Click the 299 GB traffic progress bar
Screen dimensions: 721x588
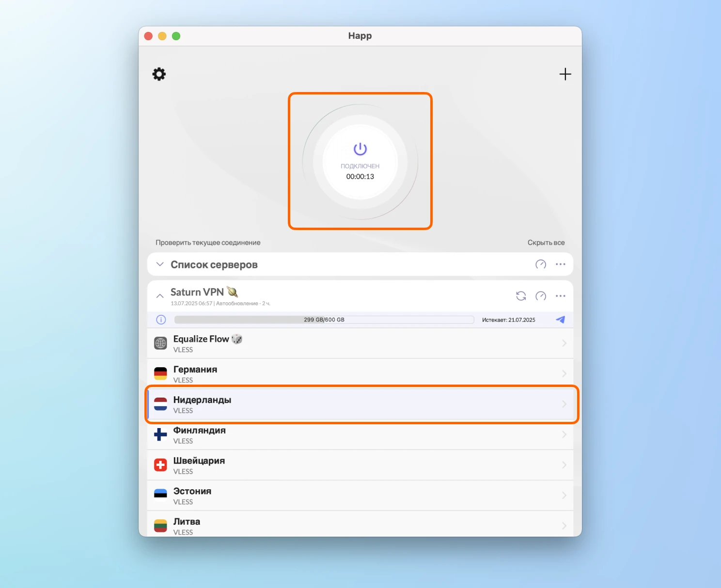324,320
